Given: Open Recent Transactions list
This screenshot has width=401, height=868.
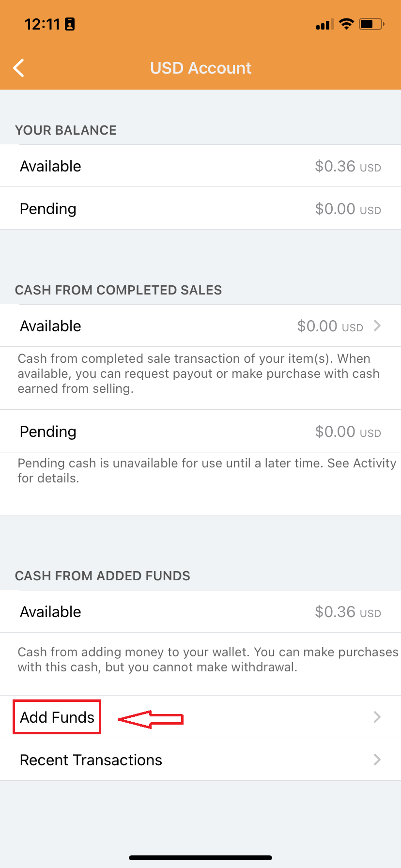Looking at the screenshot, I should [91, 760].
